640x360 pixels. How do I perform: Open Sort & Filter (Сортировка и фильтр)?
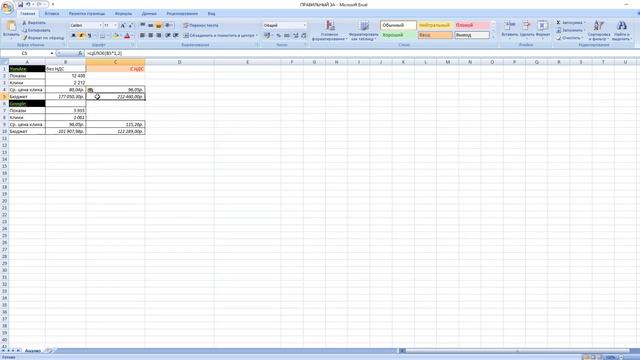[599, 30]
